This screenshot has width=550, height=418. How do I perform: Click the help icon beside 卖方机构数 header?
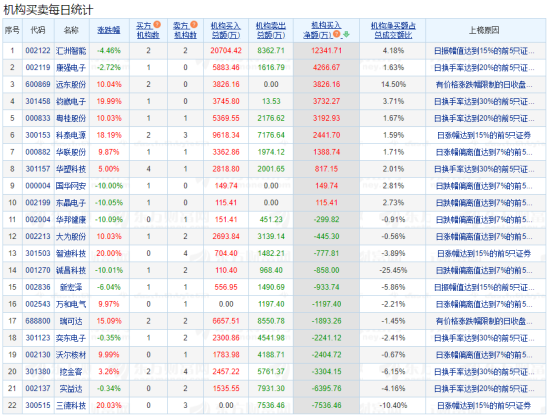(x=194, y=25)
